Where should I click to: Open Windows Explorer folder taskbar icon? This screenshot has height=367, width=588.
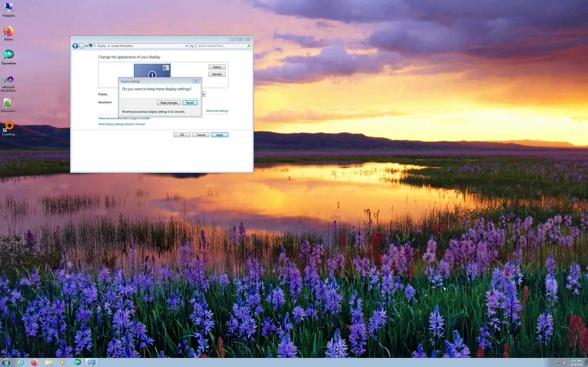pyautogui.click(x=49, y=362)
